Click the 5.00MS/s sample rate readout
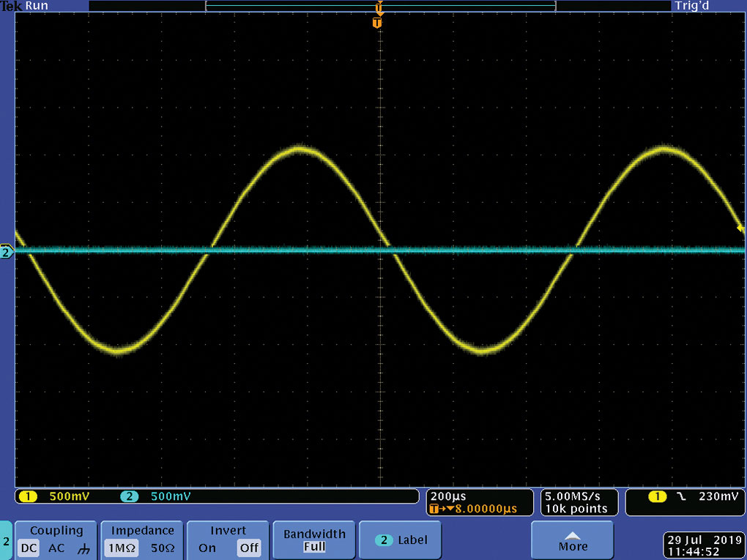747x560 pixels. [x=573, y=496]
